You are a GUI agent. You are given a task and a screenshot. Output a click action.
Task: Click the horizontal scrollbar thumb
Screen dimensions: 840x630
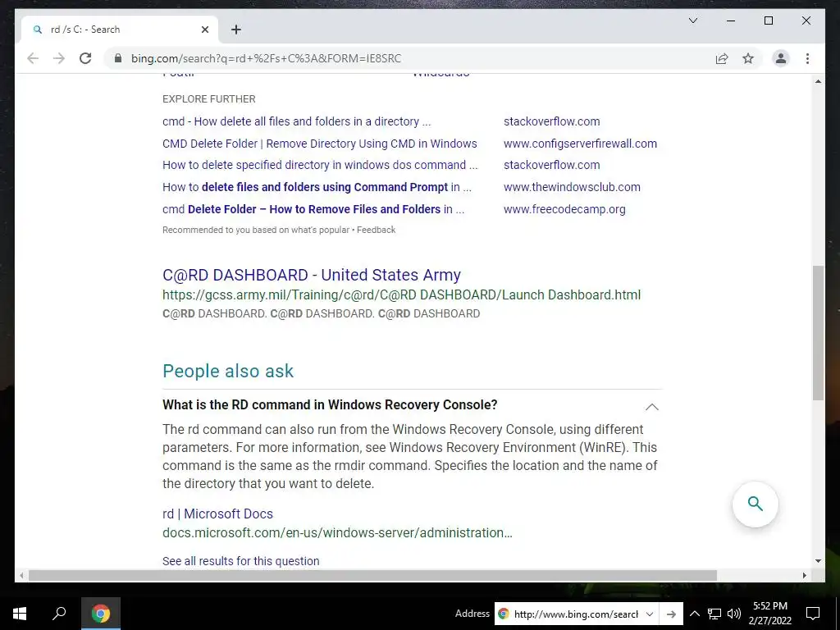[372, 575]
